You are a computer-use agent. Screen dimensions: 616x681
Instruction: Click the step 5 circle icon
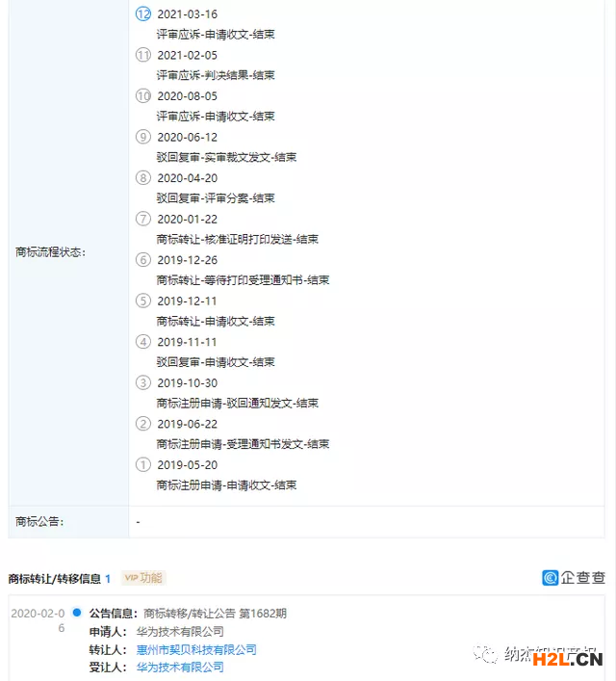click(x=144, y=301)
